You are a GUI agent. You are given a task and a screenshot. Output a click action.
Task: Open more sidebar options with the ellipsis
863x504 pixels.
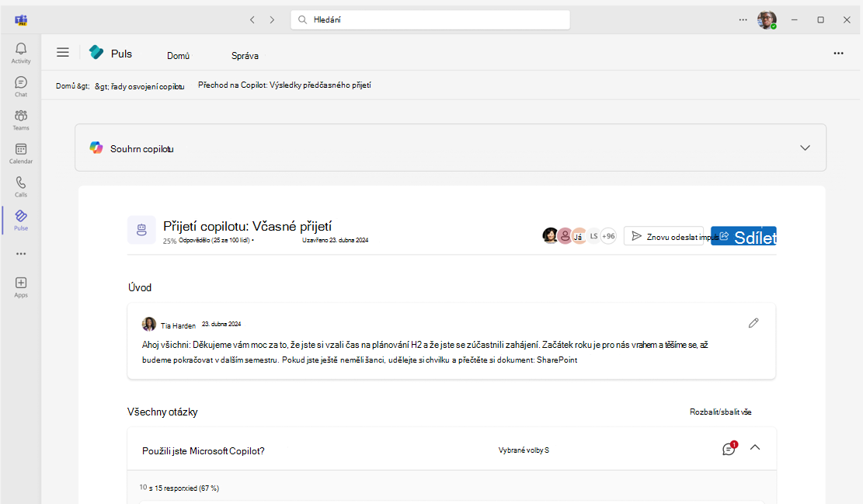point(20,252)
